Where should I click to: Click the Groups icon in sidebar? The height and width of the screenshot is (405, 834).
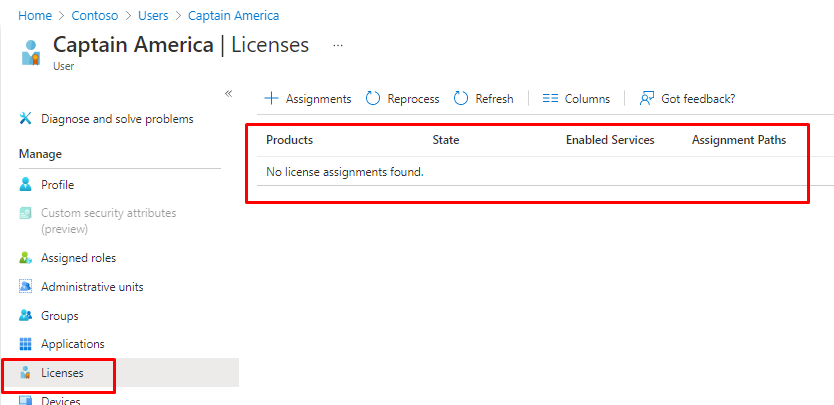coord(26,316)
